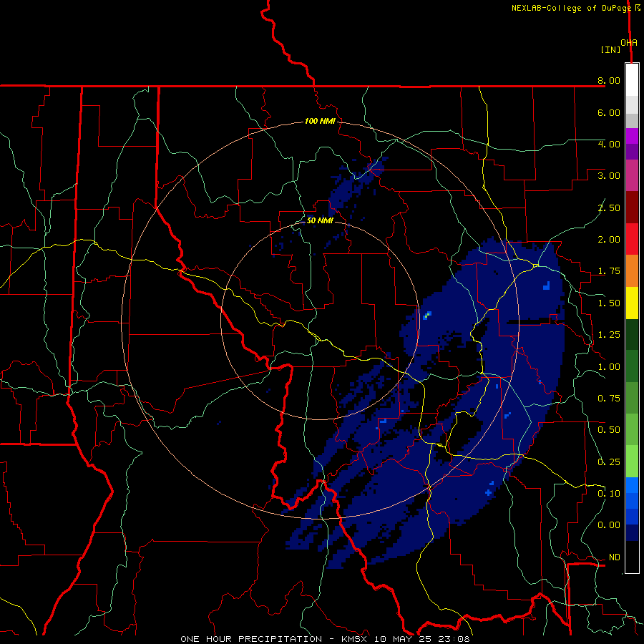Screen dimensions: 644x644
Task: Click the 6.00 legend value
Action: pyautogui.click(x=609, y=112)
